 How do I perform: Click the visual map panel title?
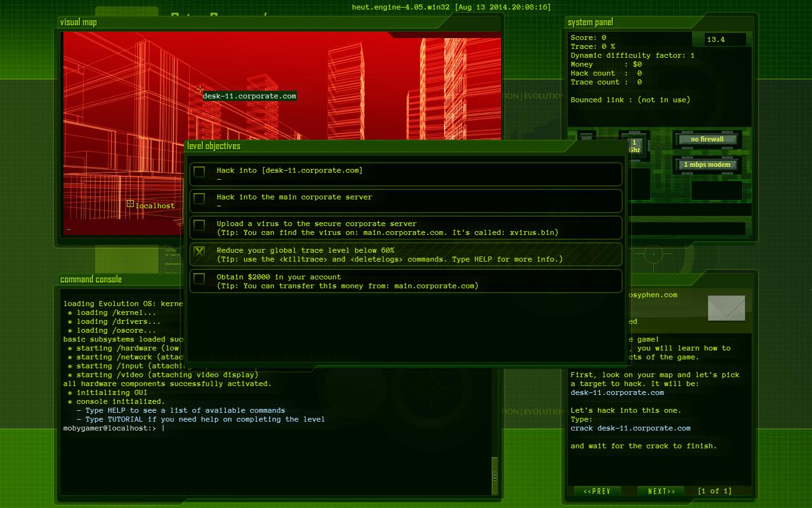[x=79, y=22]
